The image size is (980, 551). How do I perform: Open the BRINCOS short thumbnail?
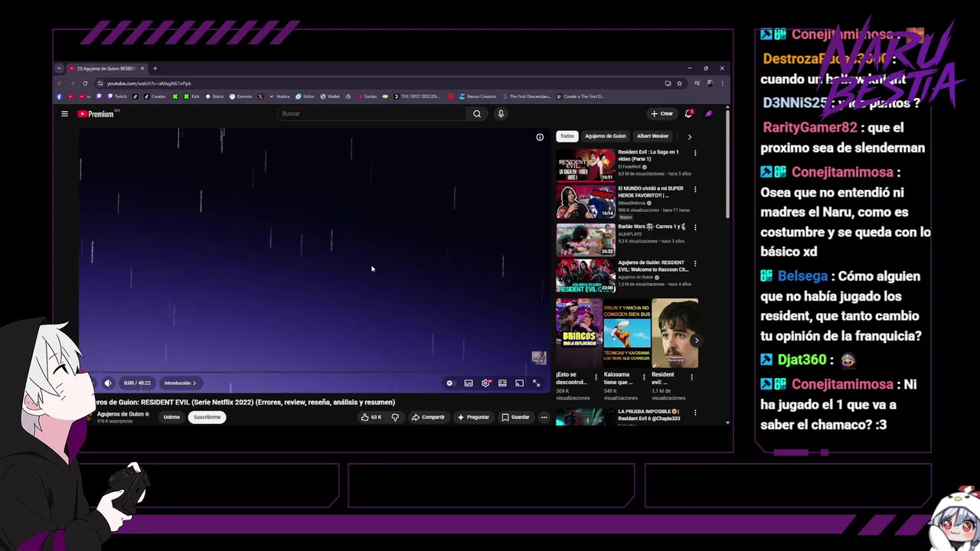[579, 333]
